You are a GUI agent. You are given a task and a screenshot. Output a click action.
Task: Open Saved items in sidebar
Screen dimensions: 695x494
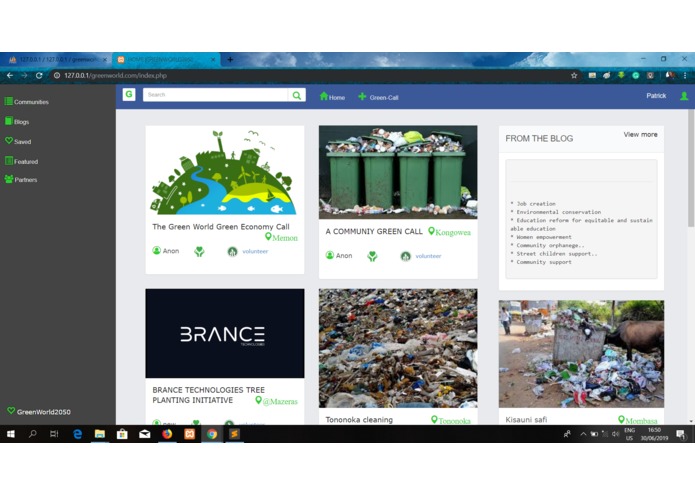tap(18, 141)
